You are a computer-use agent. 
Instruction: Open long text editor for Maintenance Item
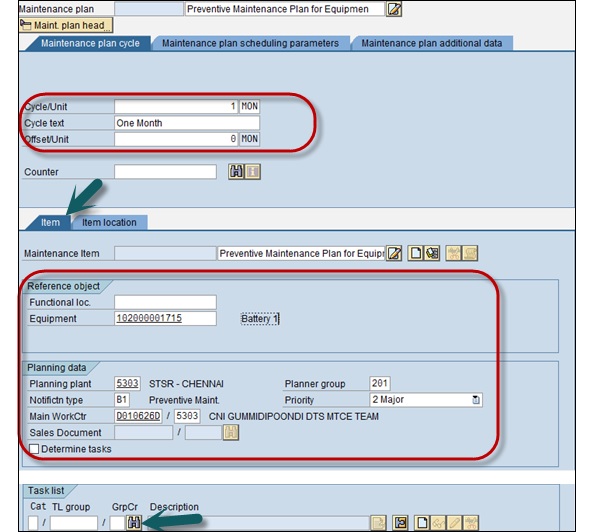coord(394,253)
